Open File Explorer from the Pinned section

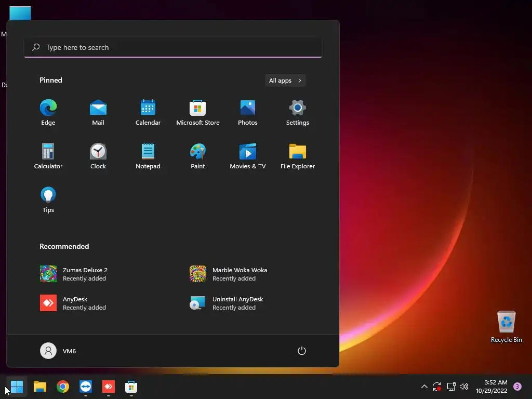298,156
